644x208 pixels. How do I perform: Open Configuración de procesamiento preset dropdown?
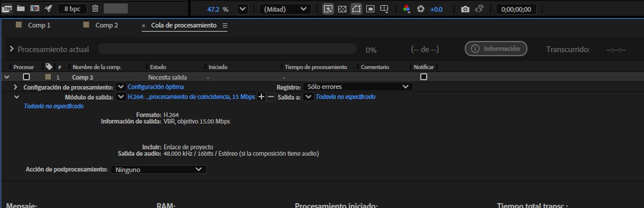pos(121,87)
